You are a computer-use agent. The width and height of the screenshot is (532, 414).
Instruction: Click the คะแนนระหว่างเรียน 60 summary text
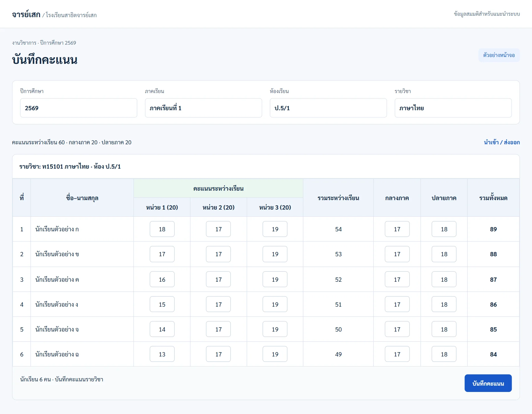[x=38, y=142]
